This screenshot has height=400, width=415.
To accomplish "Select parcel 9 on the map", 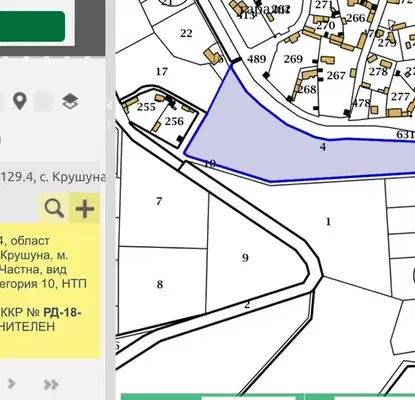I will pos(245,258).
